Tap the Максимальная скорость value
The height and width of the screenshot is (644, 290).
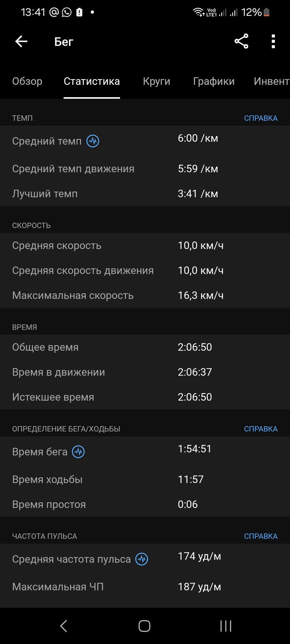tap(201, 295)
